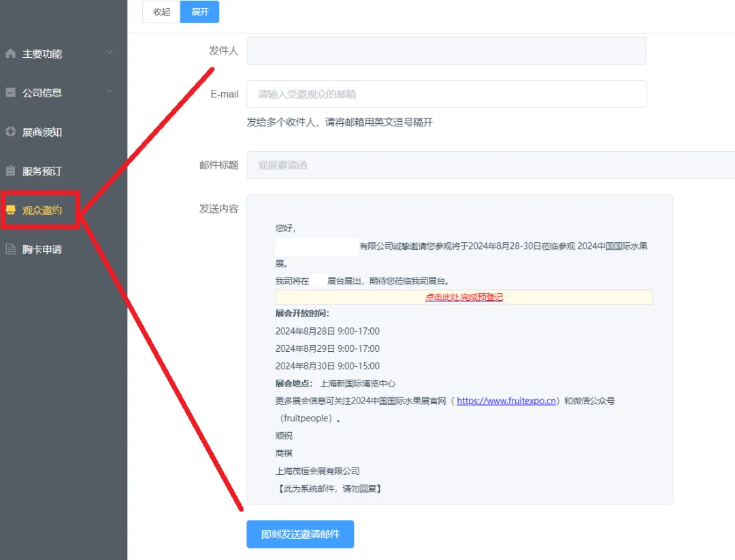Click the 发件人 sender field

[x=446, y=51]
